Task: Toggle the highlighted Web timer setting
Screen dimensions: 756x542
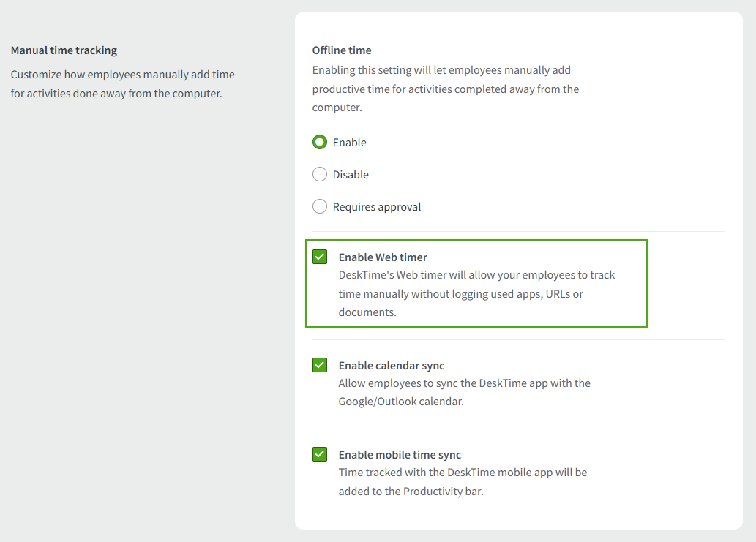Action: pyautogui.click(x=320, y=257)
